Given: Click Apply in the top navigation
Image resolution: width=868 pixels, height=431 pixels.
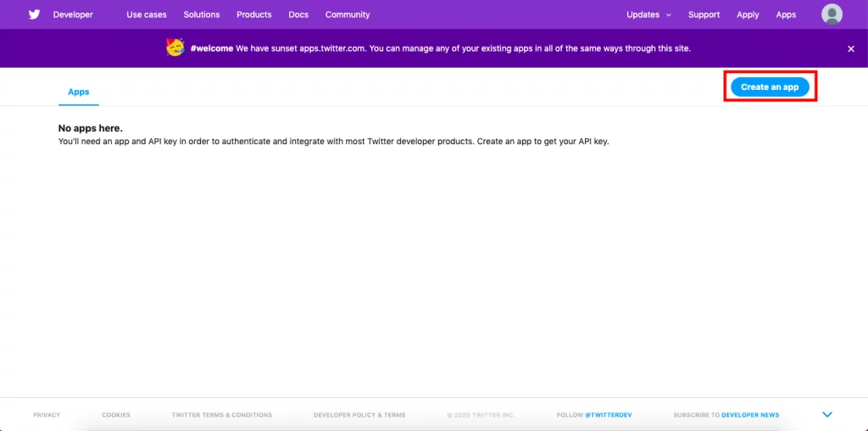Looking at the screenshot, I should click(x=748, y=15).
